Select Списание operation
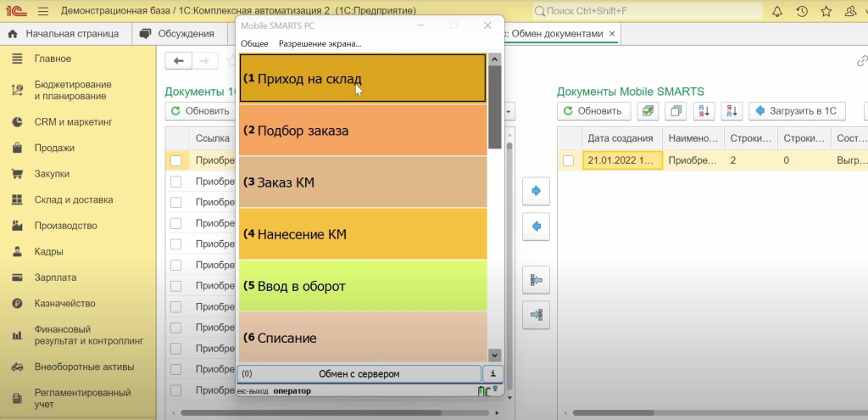Viewport: 868px width, 420px height. pos(363,337)
